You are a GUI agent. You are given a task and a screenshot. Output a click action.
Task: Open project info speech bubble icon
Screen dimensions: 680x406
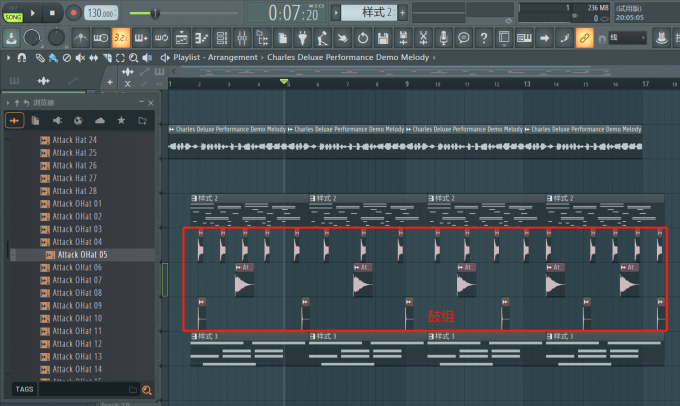[464, 38]
